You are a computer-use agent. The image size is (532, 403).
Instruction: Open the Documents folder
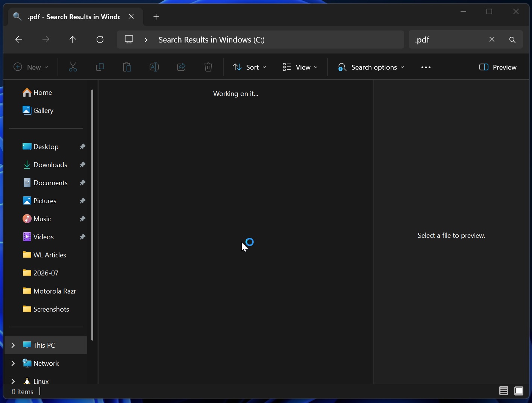click(x=46, y=182)
